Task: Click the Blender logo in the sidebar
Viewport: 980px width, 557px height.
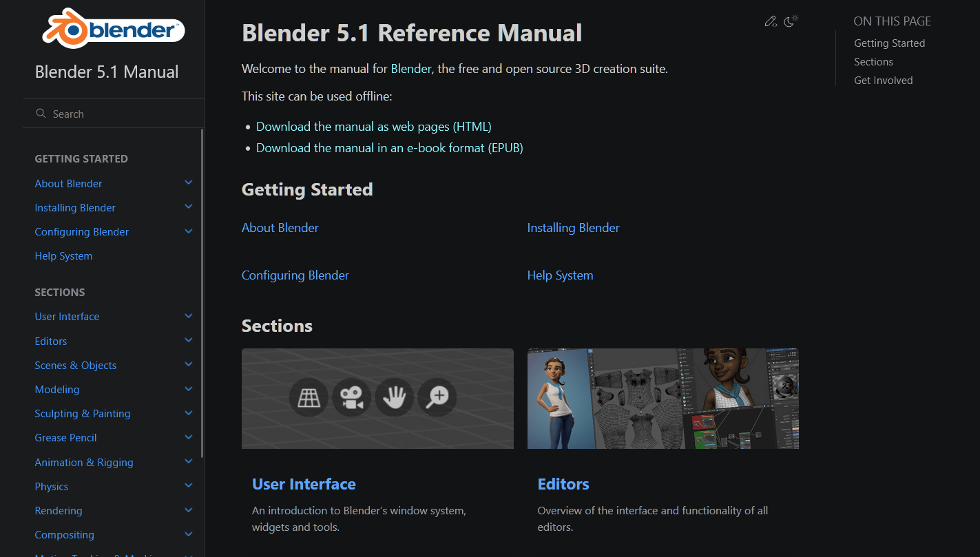Action: (114, 30)
